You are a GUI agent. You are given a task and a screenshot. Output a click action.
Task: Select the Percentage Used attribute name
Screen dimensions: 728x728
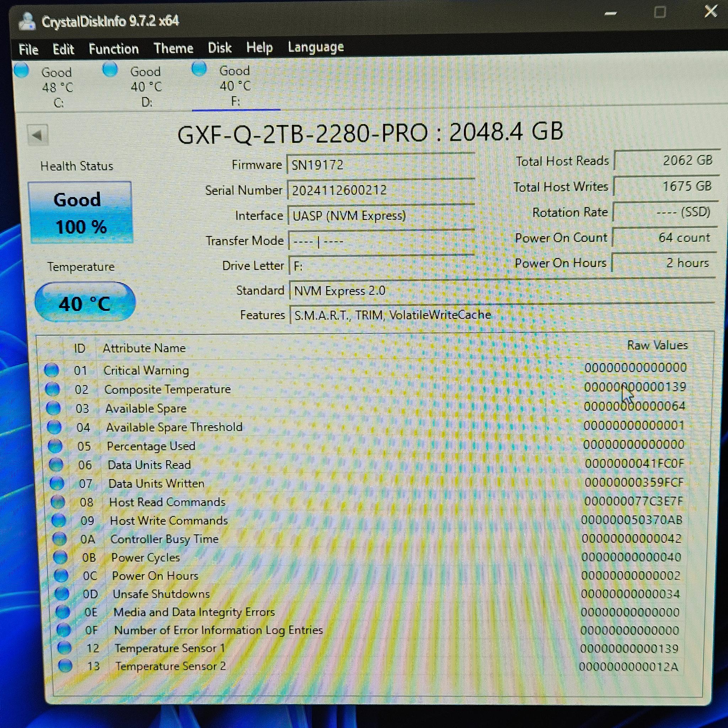151,446
